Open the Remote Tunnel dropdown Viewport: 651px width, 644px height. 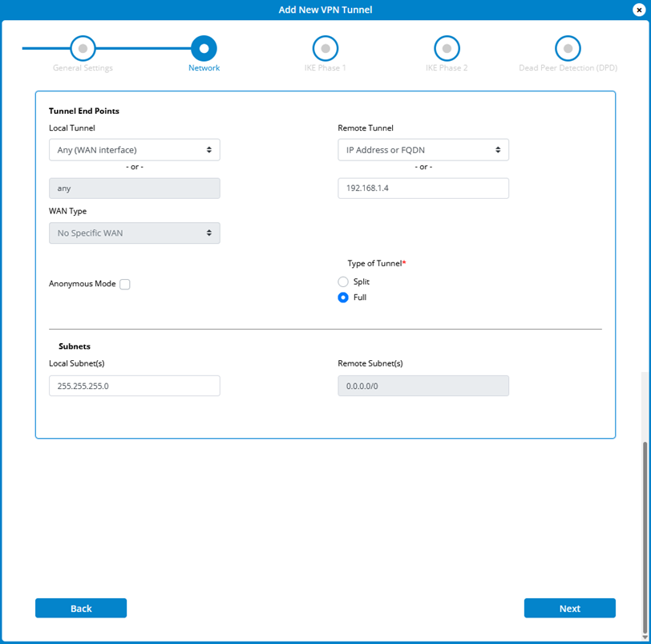tap(423, 150)
